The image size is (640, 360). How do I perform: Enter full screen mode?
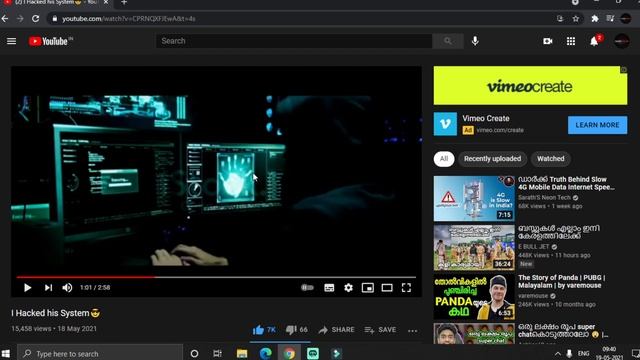(x=406, y=288)
